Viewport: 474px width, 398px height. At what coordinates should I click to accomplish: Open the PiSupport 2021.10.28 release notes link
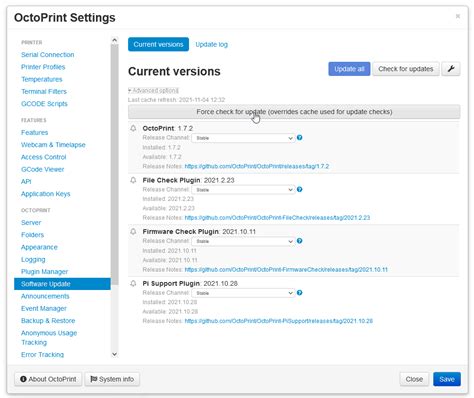(x=279, y=321)
